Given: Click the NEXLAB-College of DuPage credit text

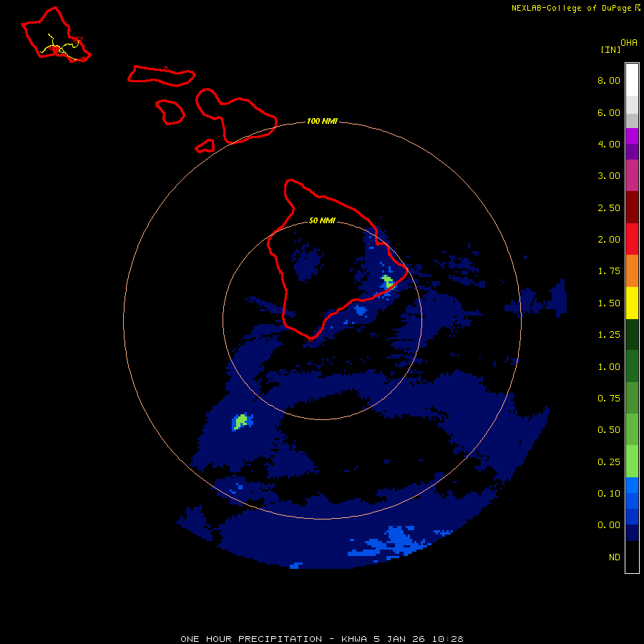Looking at the screenshot, I should tap(571, 8).
